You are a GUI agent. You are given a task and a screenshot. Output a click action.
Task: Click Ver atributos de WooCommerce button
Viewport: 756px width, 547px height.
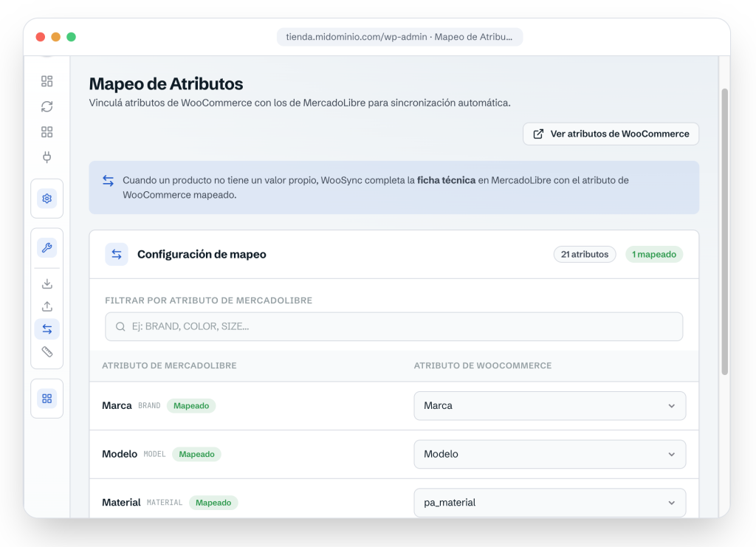coord(611,134)
